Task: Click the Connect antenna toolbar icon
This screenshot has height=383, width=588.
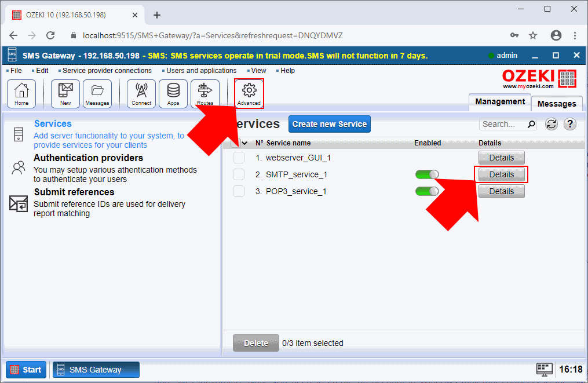Action: 141,93
